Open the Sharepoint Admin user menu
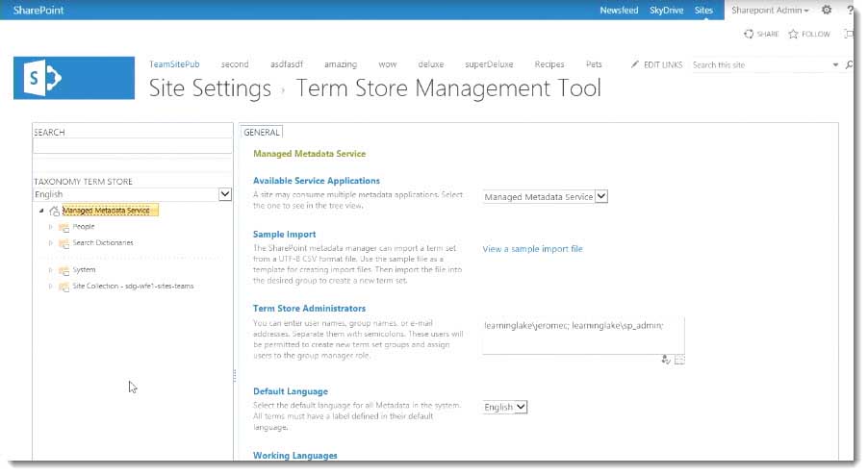868x475 pixels. pos(770,10)
